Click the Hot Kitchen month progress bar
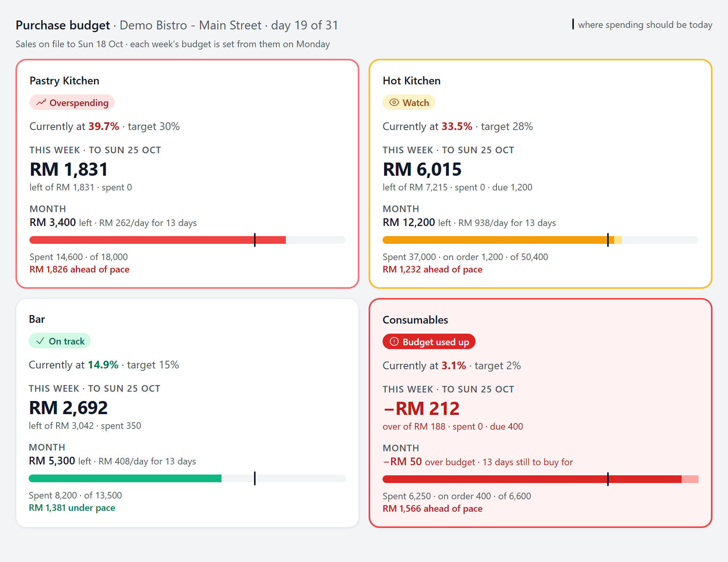 point(541,240)
